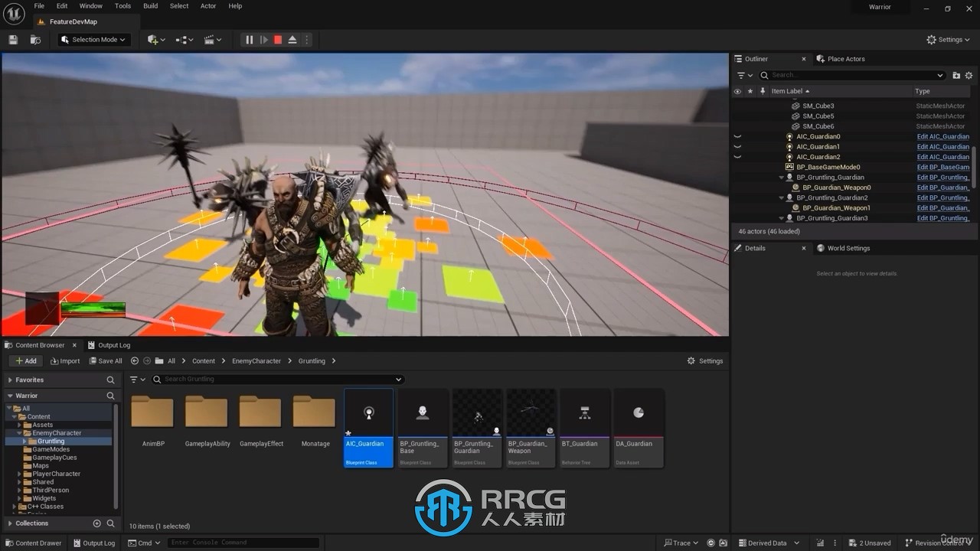Image resolution: width=980 pixels, height=551 pixels.
Task: Click the Outliner search field
Action: click(852, 75)
